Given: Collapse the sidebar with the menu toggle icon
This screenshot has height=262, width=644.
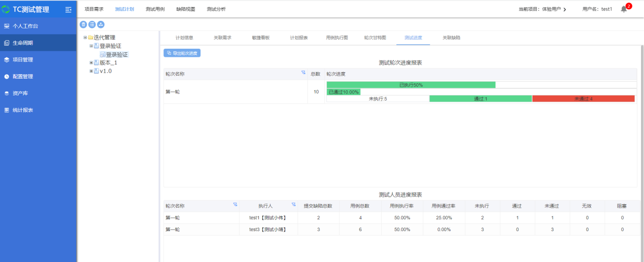Looking at the screenshot, I should [x=69, y=10].
